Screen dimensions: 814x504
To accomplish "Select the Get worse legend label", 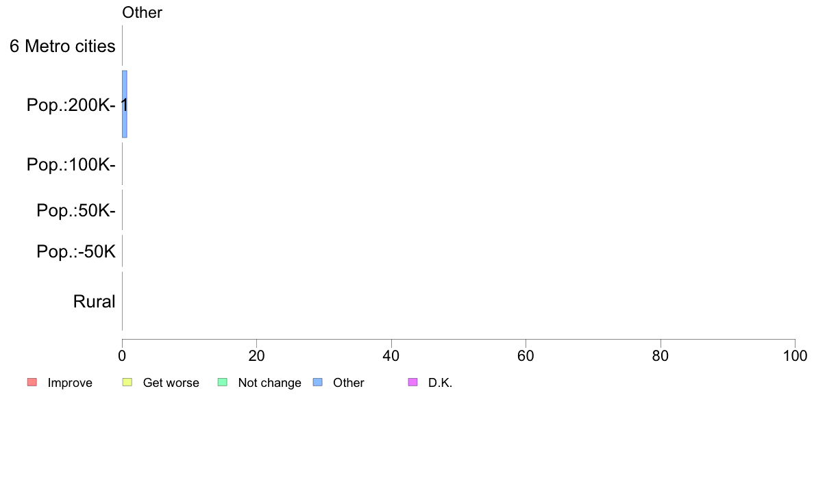I will 171,383.
